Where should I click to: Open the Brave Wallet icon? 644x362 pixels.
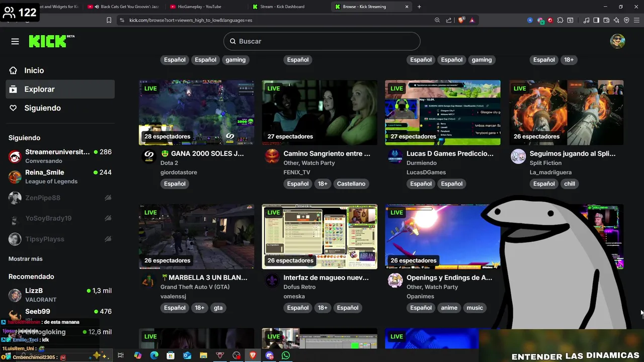pyautogui.click(x=606, y=20)
